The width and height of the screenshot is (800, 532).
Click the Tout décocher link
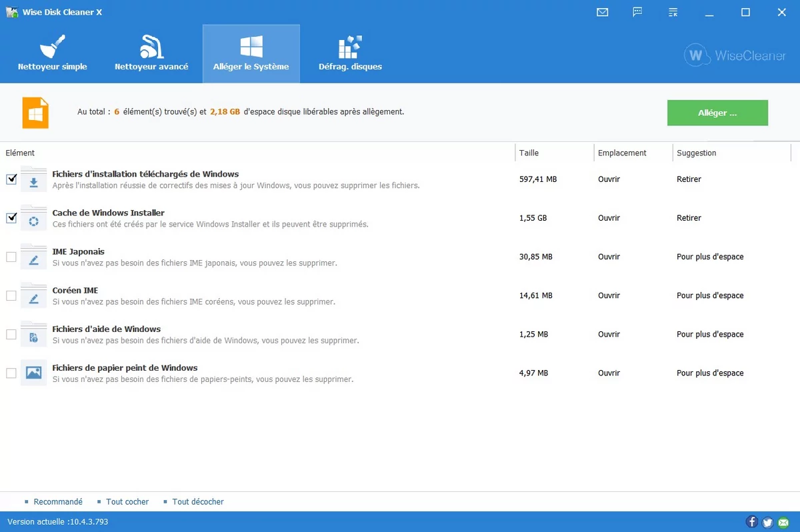(198, 502)
